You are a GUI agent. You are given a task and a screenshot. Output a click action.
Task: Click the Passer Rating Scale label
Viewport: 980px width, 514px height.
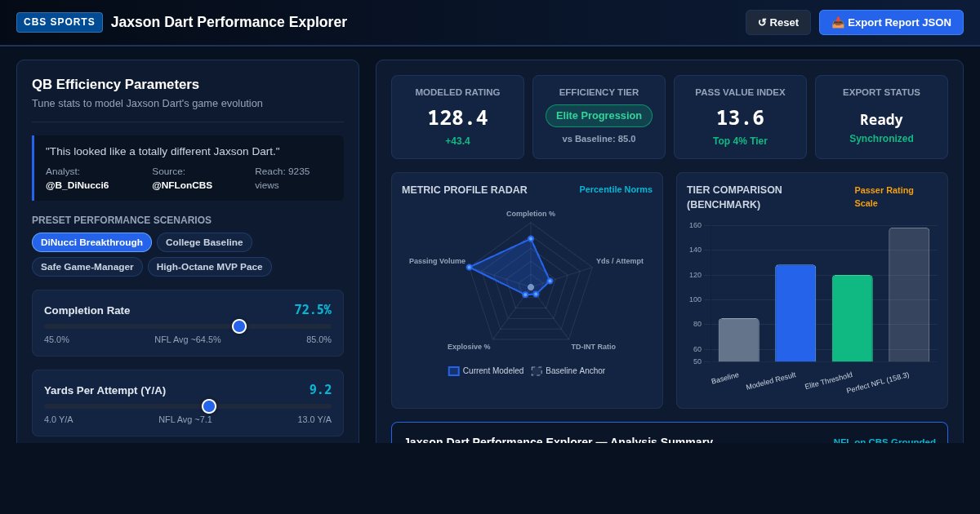[x=884, y=197]
